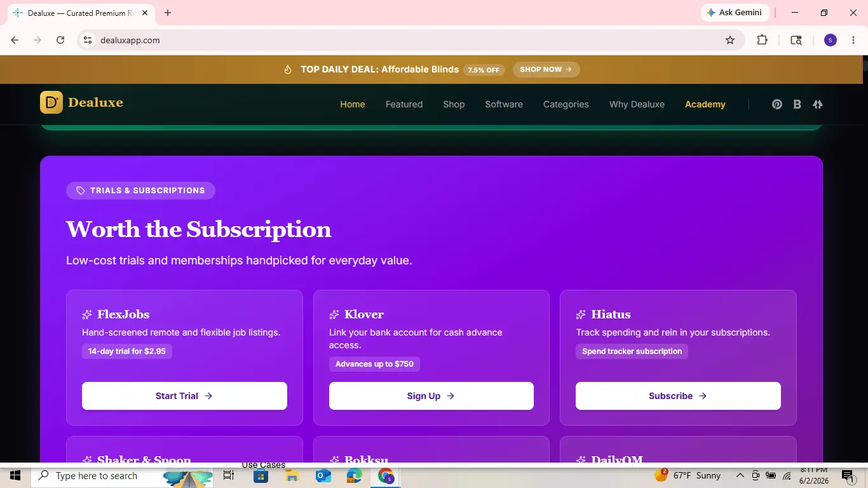Click the 7.5% OFF badge
This screenshot has height=488, width=868.
tap(484, 70)
